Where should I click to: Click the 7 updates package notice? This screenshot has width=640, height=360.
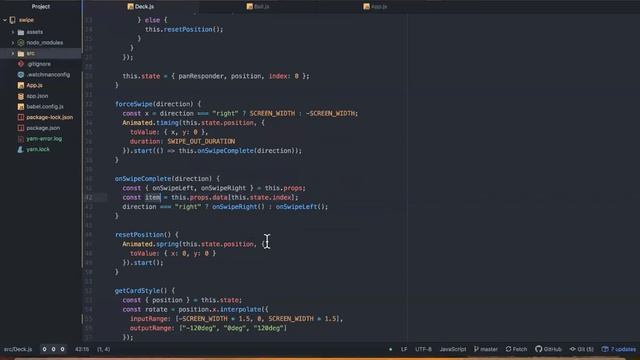coord(619,349)
